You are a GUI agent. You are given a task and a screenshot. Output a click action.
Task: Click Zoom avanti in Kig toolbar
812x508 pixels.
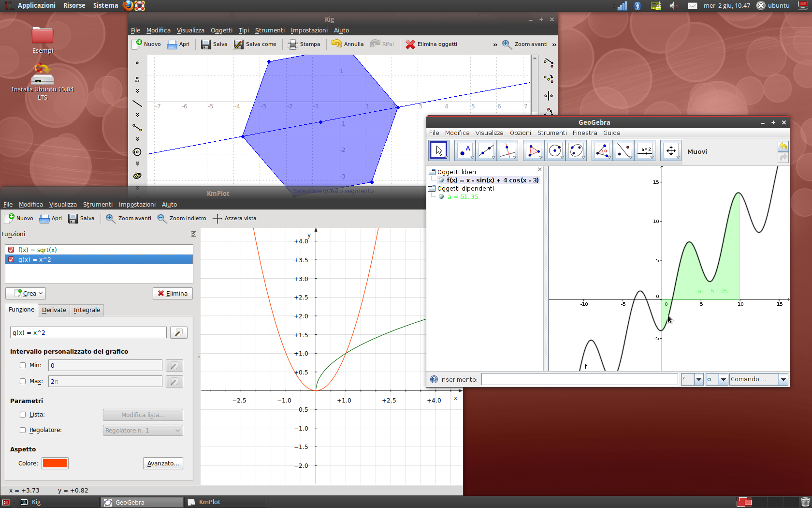(525, 44)
